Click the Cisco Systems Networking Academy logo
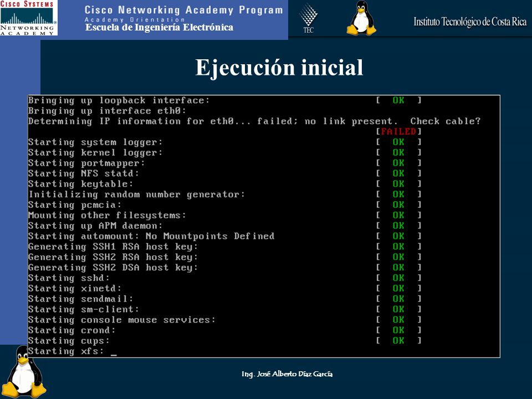 coord(29,18)
